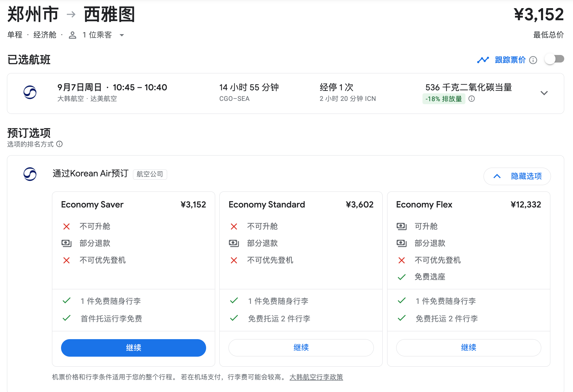The width and height of the screenshot is (573, 392).
Task: Continue with Economy Saver fare
Action: pos(133,348)
